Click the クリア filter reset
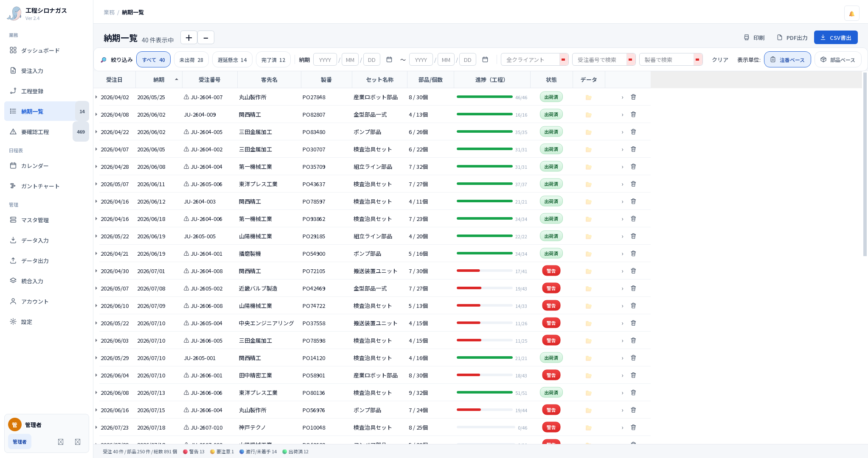868x458 pixels. 720,60
